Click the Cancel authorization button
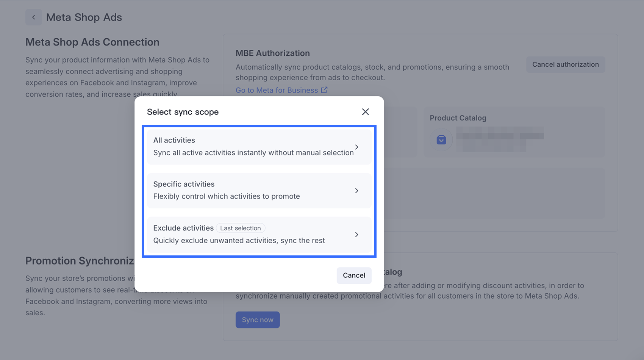The height and width of the screenshot is (360, 644). click(x=565, y=64)
